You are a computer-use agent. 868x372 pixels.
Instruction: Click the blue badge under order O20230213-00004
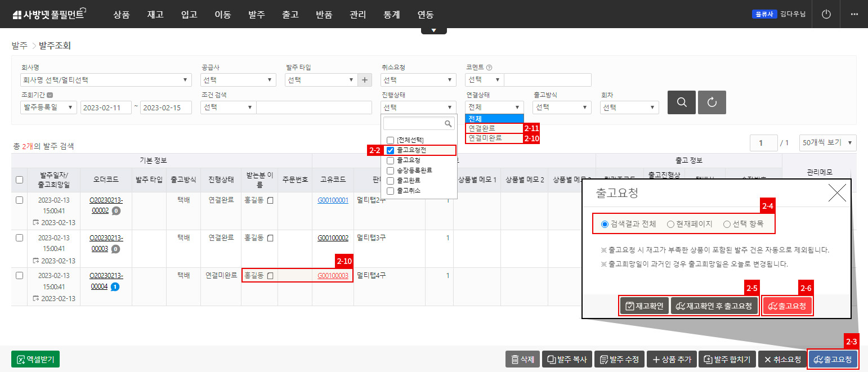[114, 287]
